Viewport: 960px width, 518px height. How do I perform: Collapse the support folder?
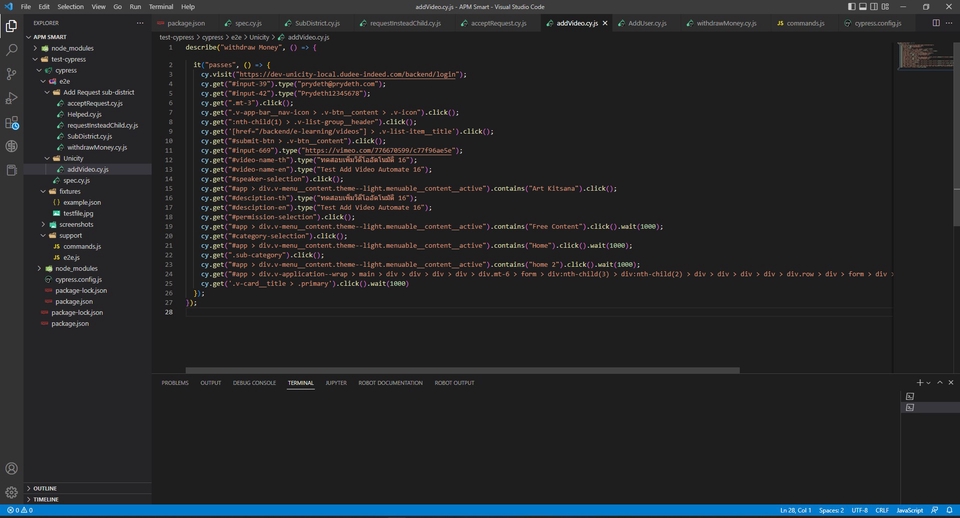pyautogui.click(x=43, y=236)
